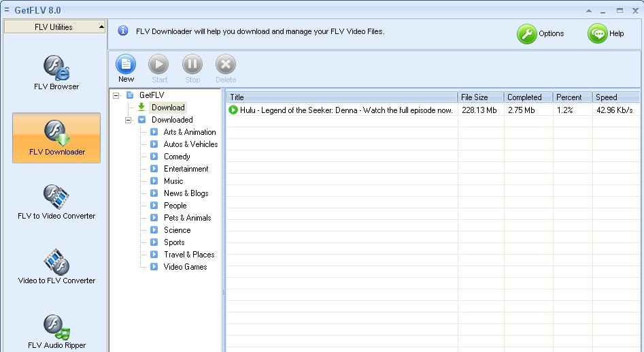Open the Entertainment category
Screen dimensions: 644x352
tap(186, 169)
